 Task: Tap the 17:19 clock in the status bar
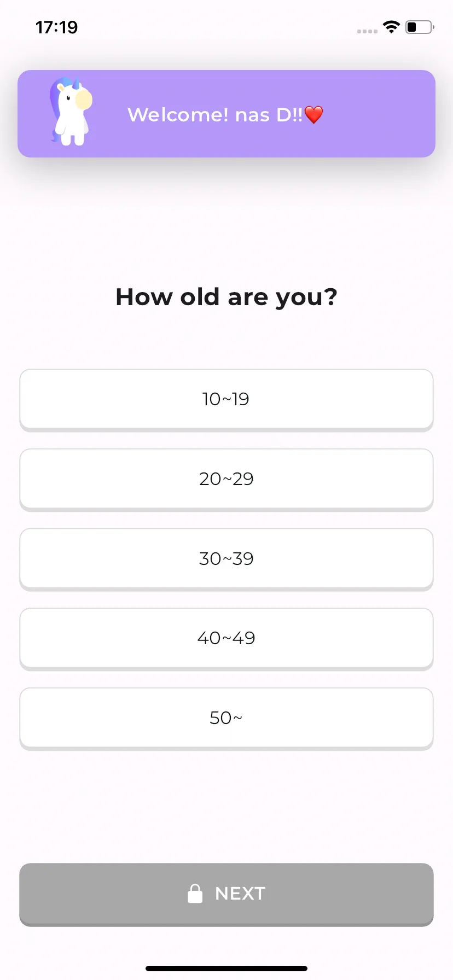click(57, 27)
